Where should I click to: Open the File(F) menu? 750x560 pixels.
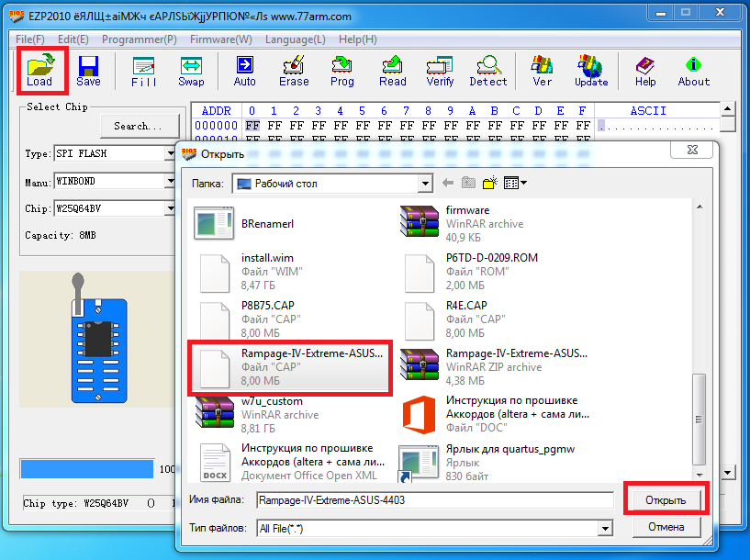tap(30, 39)
